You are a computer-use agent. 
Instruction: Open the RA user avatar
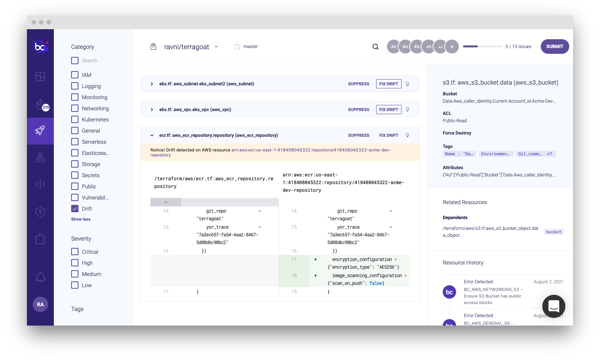40,304
